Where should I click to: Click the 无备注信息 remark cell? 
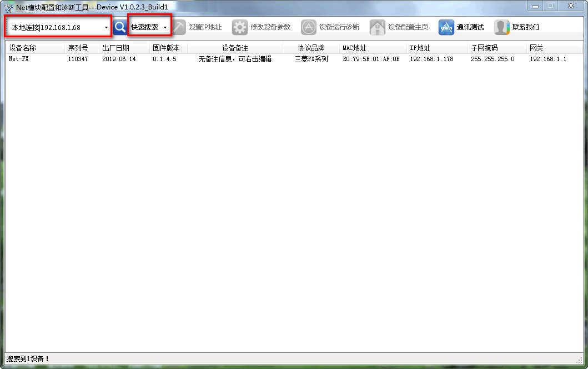point(235,59)
